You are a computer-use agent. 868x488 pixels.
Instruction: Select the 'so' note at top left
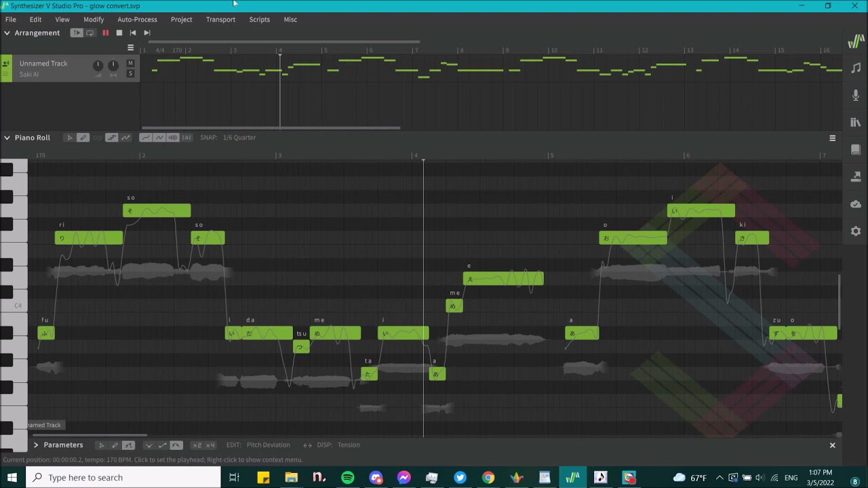pyautogui.click(x=157, y=211)
